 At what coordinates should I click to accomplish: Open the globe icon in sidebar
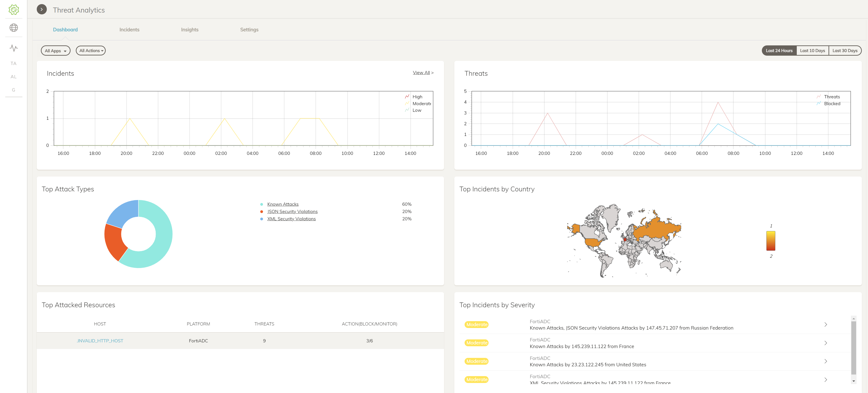[13, 28]
